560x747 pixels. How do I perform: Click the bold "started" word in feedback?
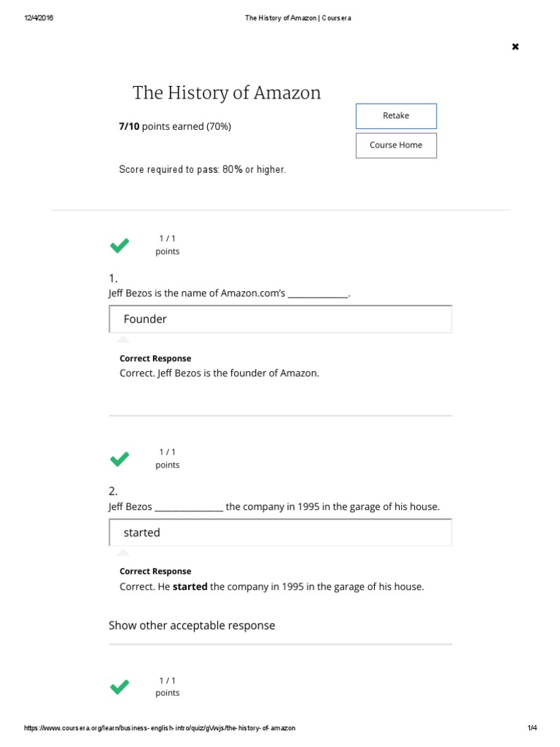click(x=190, y=587)
